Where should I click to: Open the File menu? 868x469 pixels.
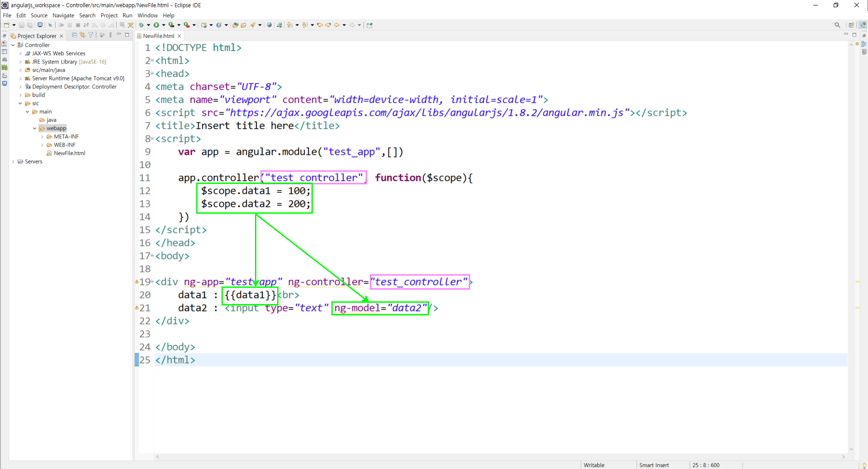click(x=7, y=15)
